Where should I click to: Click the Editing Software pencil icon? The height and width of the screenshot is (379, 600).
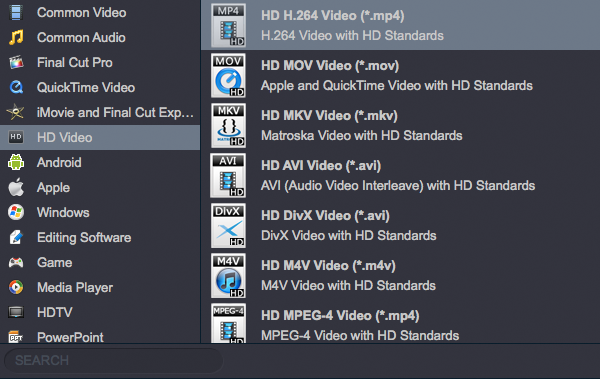(16, 237)
